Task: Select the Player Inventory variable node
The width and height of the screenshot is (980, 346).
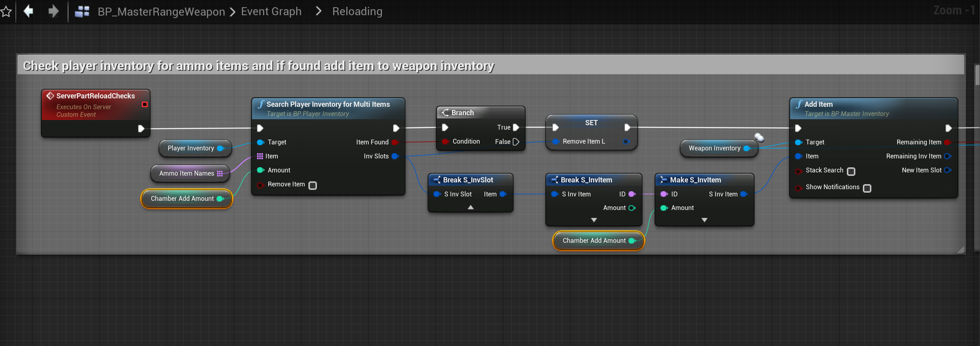Action: click(x=191, y=148)
